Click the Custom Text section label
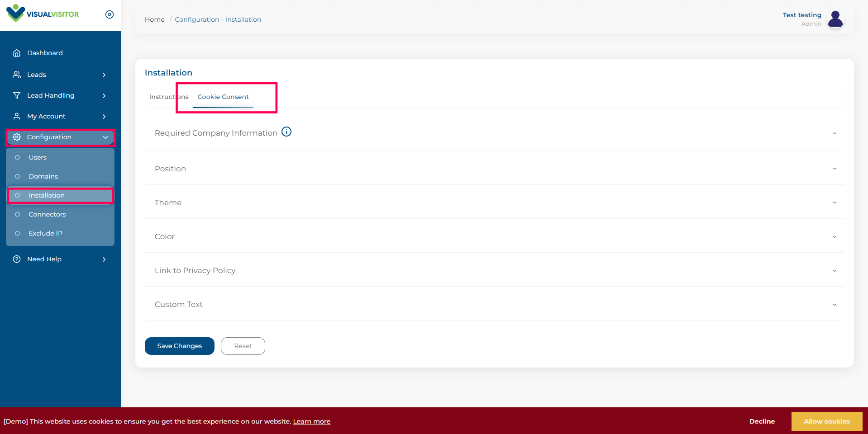This screenshot has height=434, width=868. pyautogui.click(x=179, y=304)
